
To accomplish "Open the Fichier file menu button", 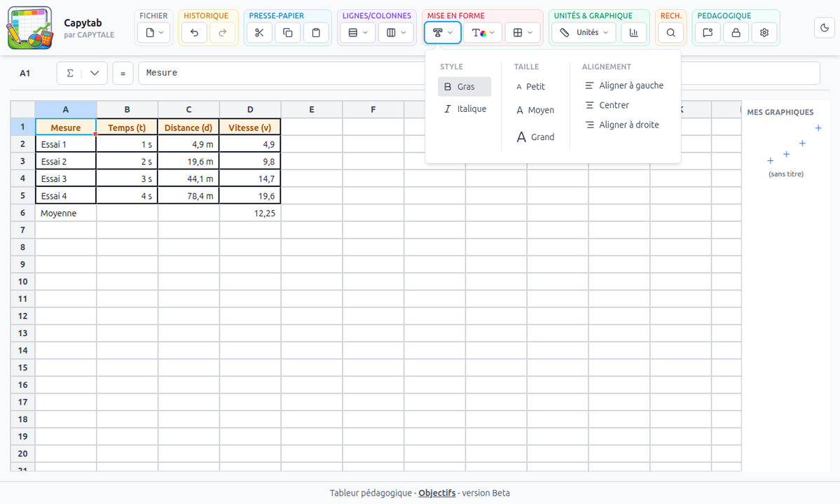I will tap(154, 33).
